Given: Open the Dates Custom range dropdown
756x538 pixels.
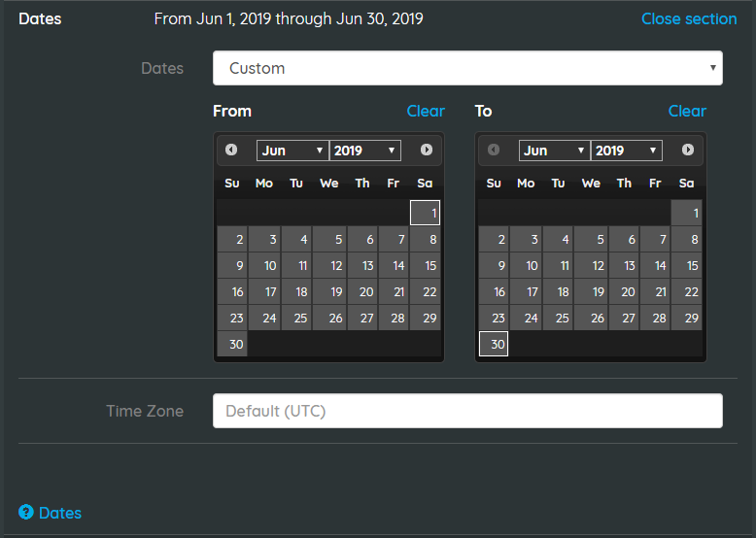Looking at the screenshot, I should tap(467, 68).
